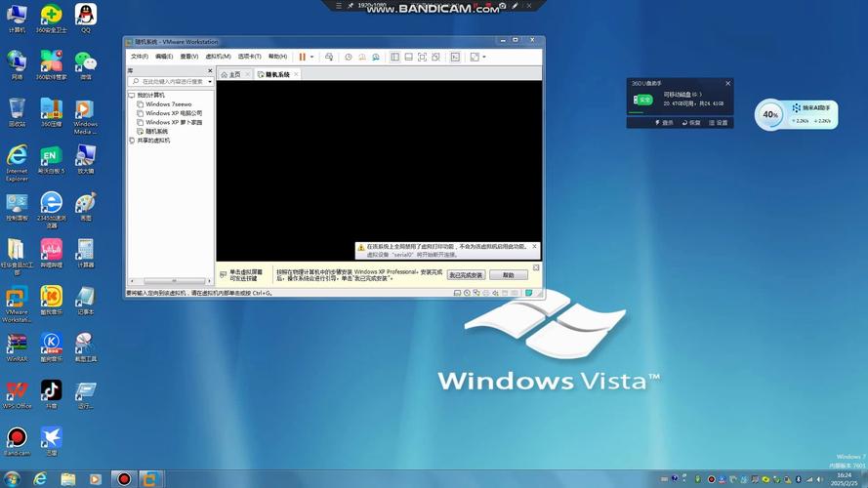This screenshot has height=488, width=868.
Task: Open the 查看(V) menu
Action: [188, 57]
